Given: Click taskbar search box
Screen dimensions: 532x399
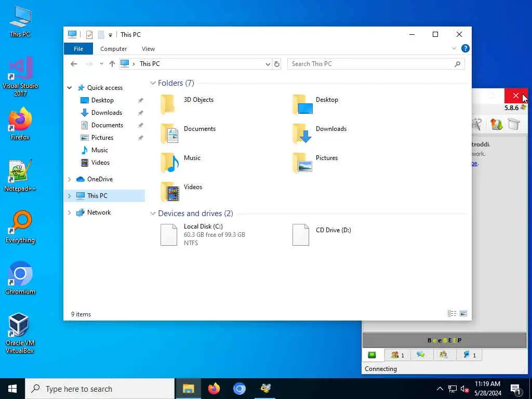Looking at the screenshot, I should (x=100, y=389).
